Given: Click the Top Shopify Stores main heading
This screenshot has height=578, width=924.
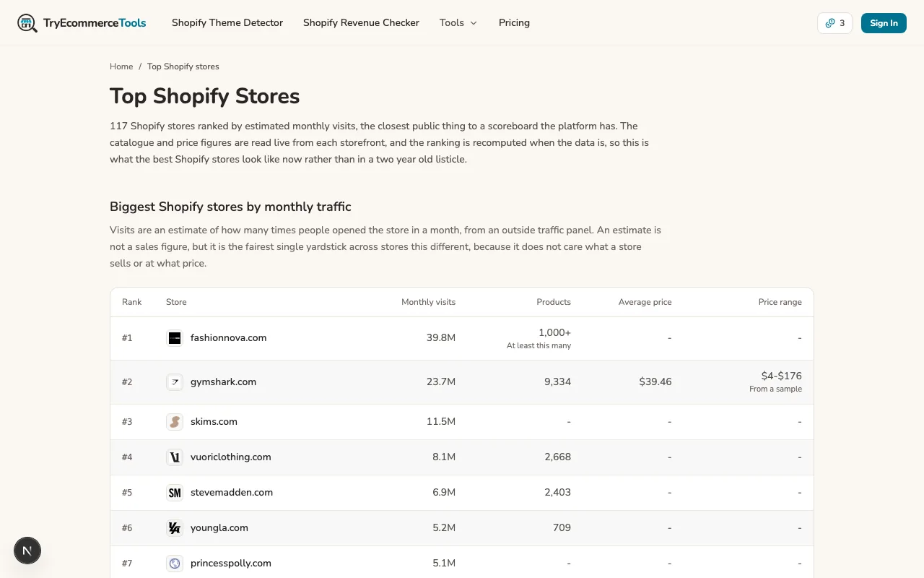Looking at the screenshot, I should point(205,96).
